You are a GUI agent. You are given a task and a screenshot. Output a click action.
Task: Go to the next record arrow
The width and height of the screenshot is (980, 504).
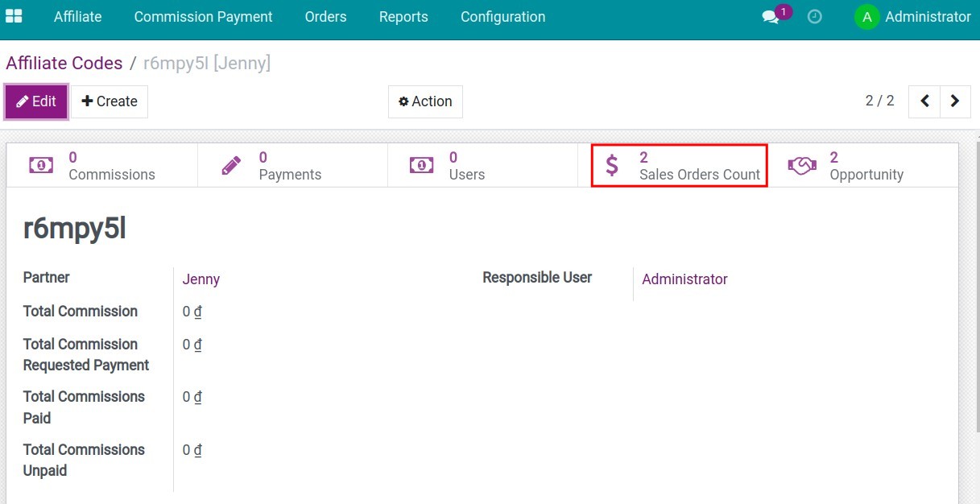[955, 101]
